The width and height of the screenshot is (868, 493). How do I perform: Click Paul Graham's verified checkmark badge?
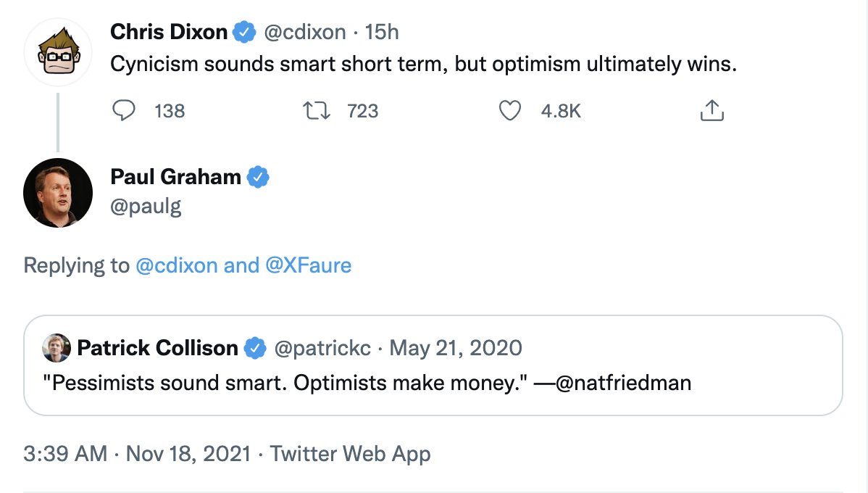click(x=258, y=176)
